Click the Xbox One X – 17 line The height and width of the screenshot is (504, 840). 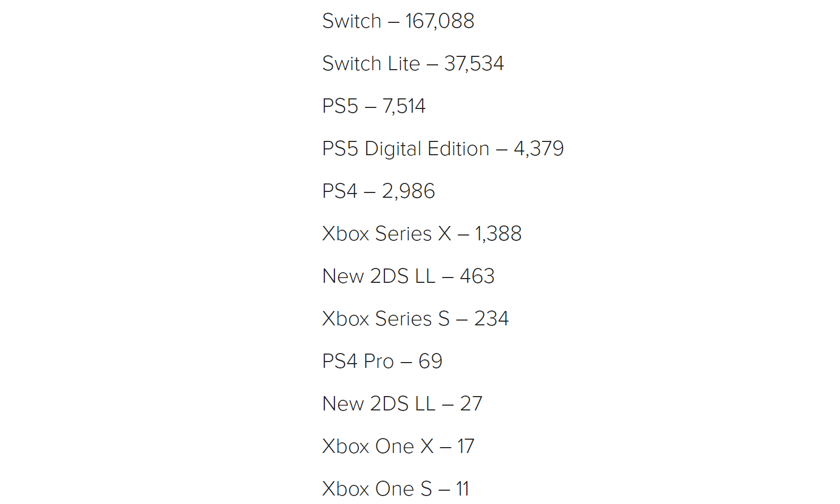click(x=398, y=447)
